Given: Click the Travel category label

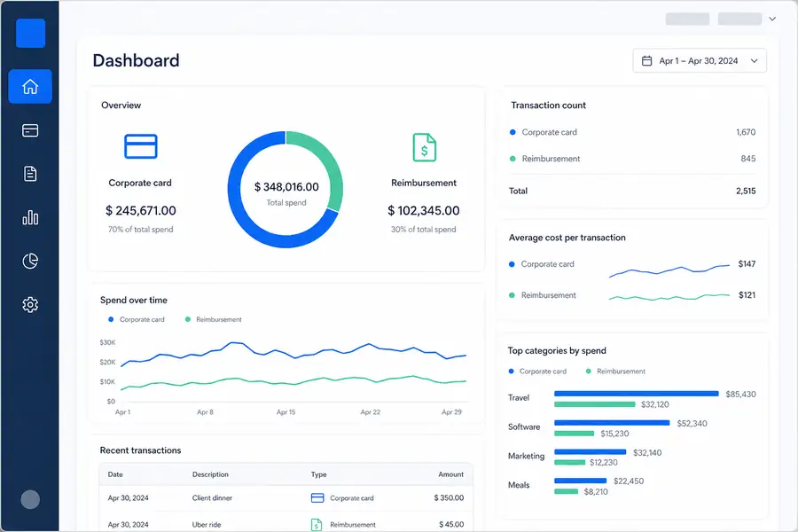Looking at the screenshot, I should (519, 398).
